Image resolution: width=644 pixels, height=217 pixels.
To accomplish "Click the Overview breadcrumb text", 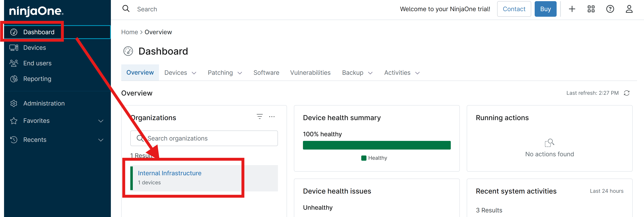I will pyautogui.click(x=158, y=32).
